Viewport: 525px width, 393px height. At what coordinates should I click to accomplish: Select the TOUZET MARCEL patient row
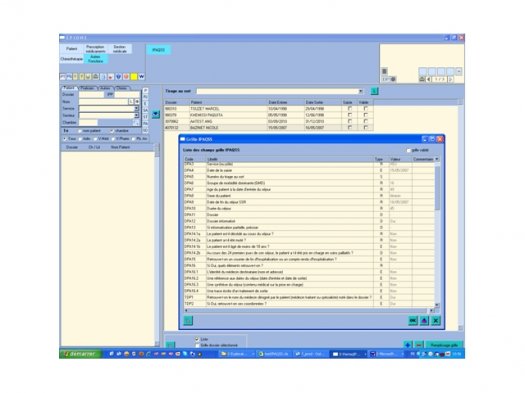click(x=269, y=108)
